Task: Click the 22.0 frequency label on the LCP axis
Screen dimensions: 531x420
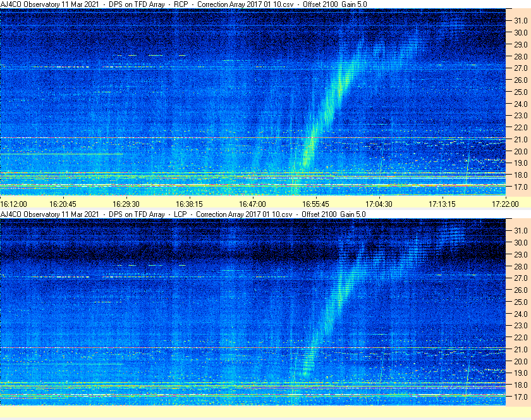Action: pyautogui.click(x=521, y=337)
